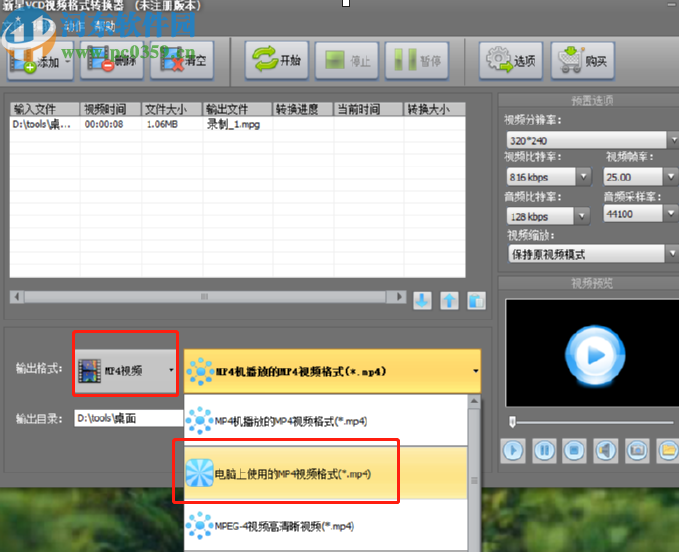This screenshot has height=552, width=679.
Task: Click the big play button in video preview
Action: click(595, 355)
